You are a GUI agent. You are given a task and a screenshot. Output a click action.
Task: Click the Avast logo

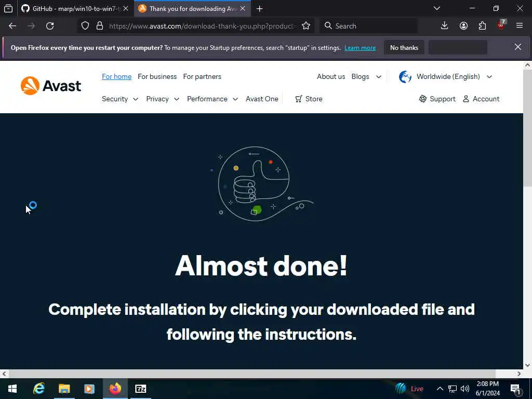coord(51,86)
